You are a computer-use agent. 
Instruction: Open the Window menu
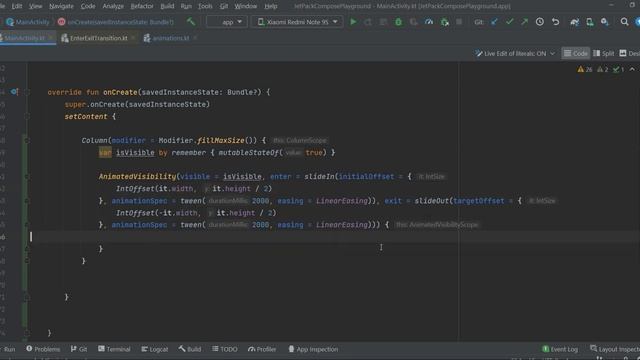point(245,6)
